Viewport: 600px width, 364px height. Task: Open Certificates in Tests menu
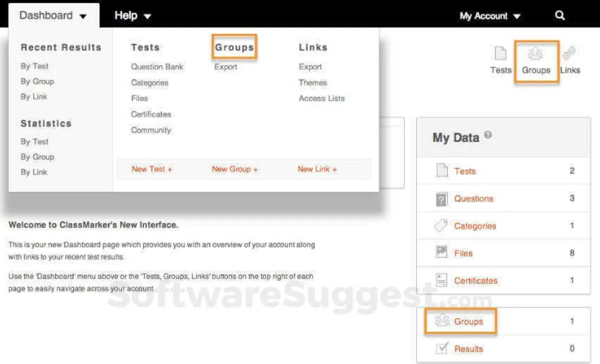[151, 114]
